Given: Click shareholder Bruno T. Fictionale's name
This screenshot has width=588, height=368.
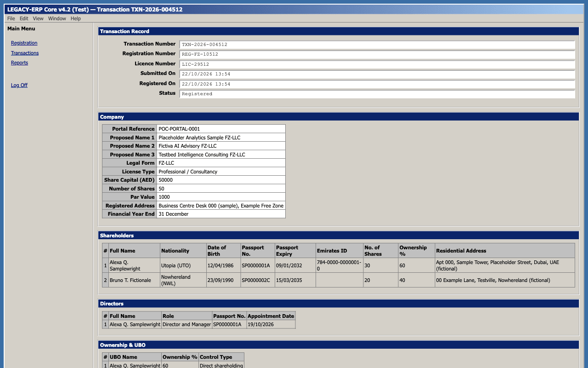Looking at the screenshot, I should click(134, 280).
